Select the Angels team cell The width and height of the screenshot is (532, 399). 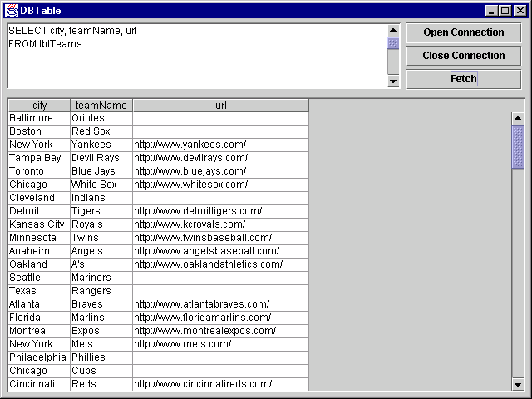pos(101,251)
